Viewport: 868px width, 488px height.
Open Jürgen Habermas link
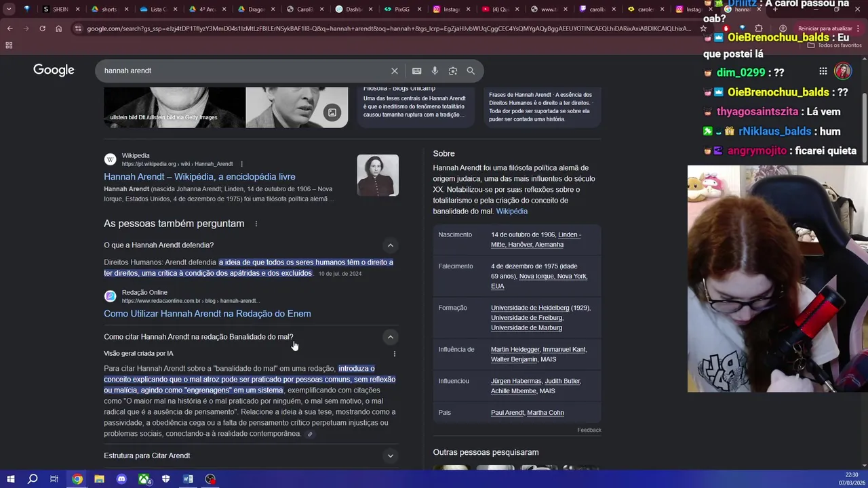tap(516, 381)
